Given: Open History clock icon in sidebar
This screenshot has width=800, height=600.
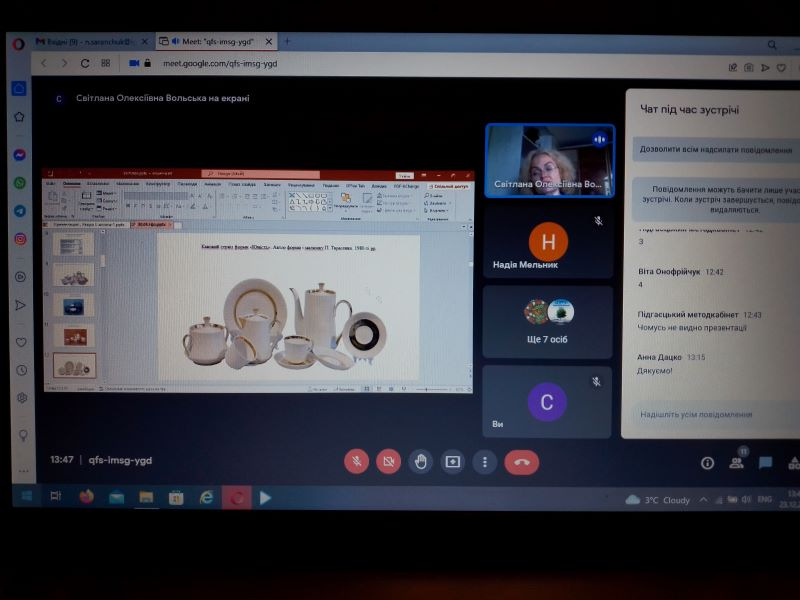Looking at the screenshot, I should [x=21, y=370].
